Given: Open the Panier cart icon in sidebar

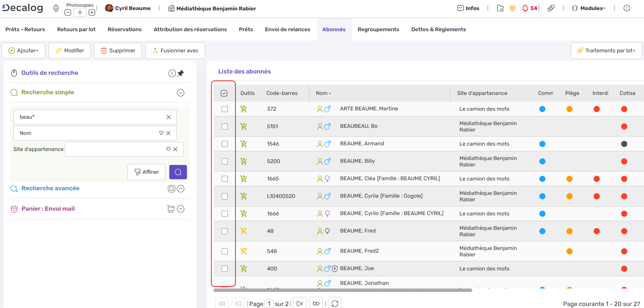Looking at the screenshot, I should (x=171, y=209).
